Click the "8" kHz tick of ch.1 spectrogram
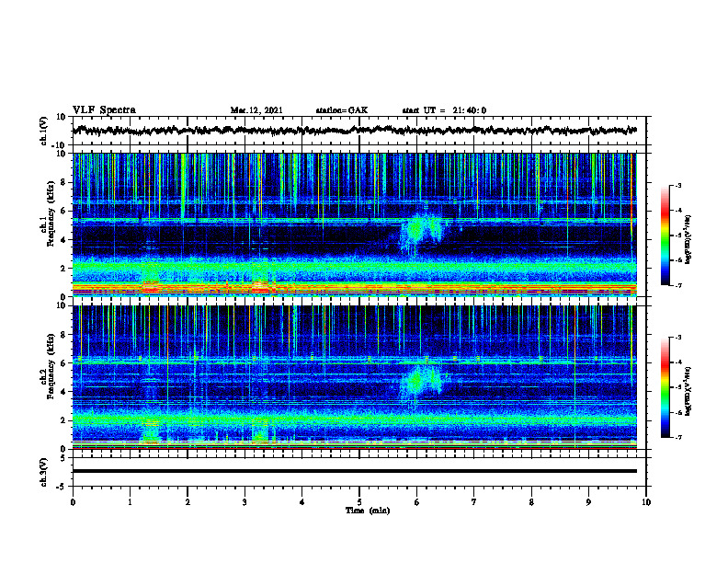Screen dimensions: 728x563 (64, 182)
